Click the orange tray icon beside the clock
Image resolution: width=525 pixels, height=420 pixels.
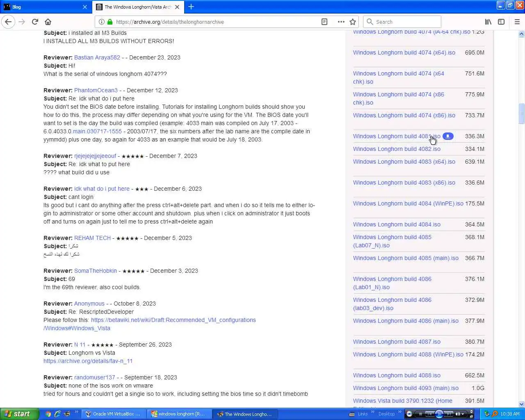(495, 414)
